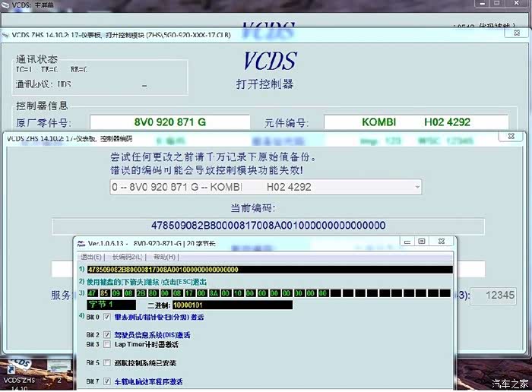Click the workshop code field 12345
This screenshot has width=532, height=392.
click(x=494, y=296)
